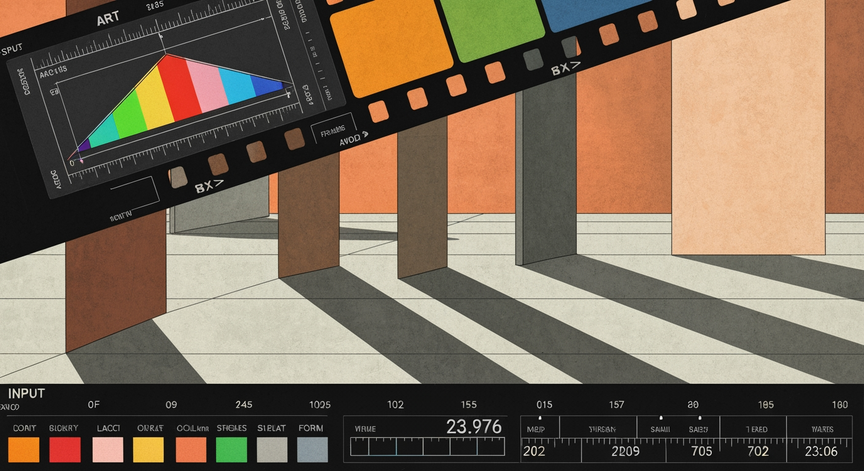Click the large green frame on the film strip

click(492, 25)
